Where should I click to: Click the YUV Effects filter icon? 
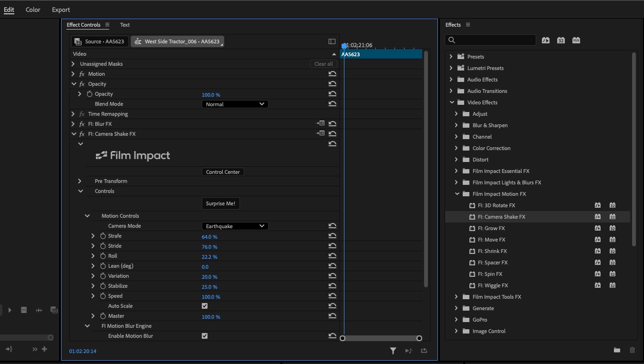click(x=576, y=40)
